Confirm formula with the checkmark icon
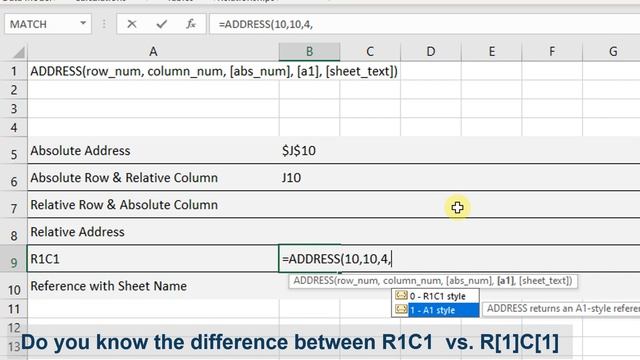This screenshot has width=640, height=360. [x=162, y=24]
